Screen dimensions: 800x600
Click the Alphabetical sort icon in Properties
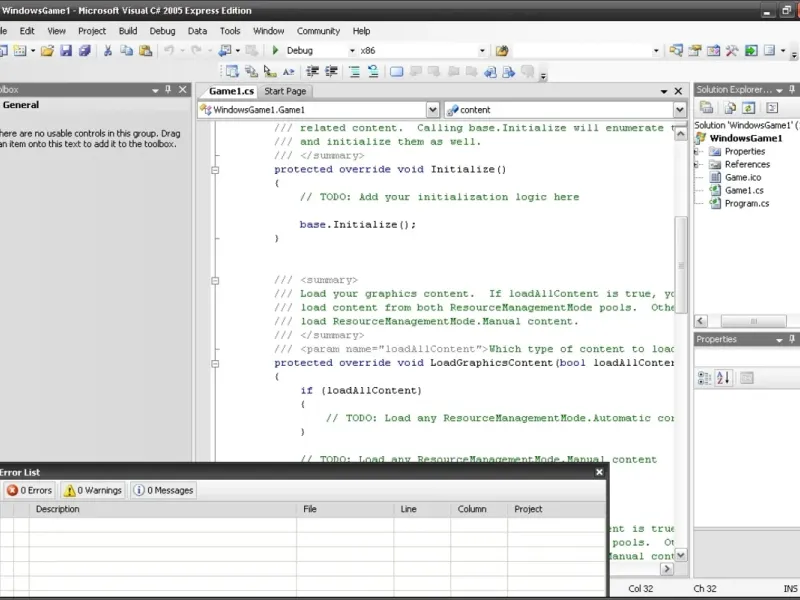[724, 378]
